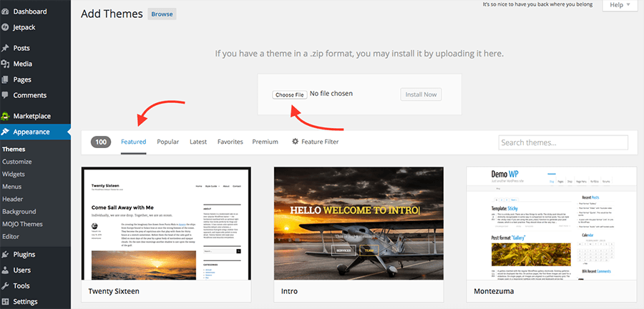Click the Dashboard gauge icon

pyautogui.click(x=5, y=11)
